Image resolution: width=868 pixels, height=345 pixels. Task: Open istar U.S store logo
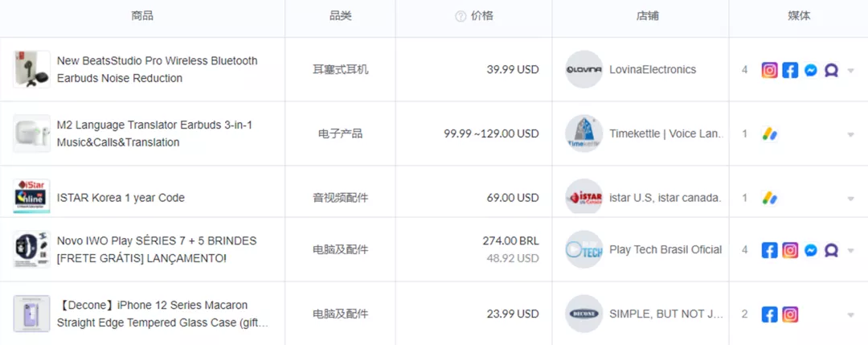coord(584,196)
